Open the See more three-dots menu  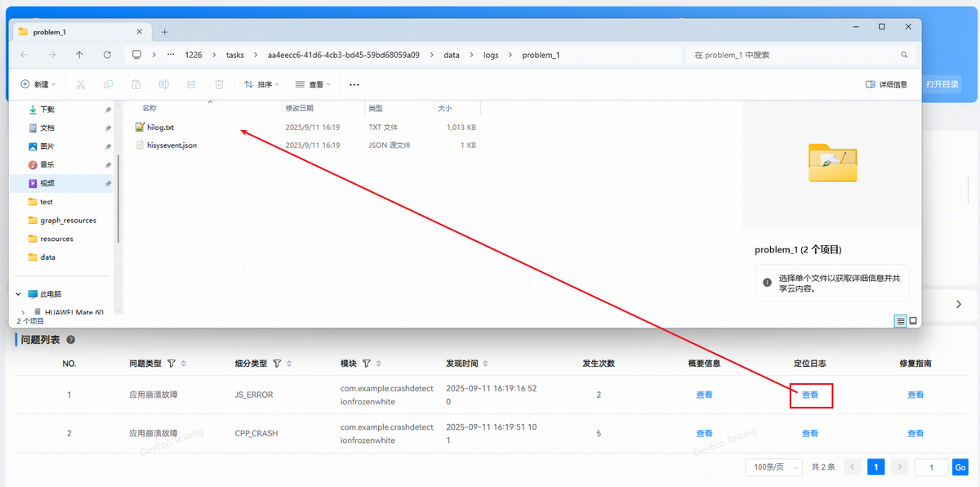(x=354, y=84)
